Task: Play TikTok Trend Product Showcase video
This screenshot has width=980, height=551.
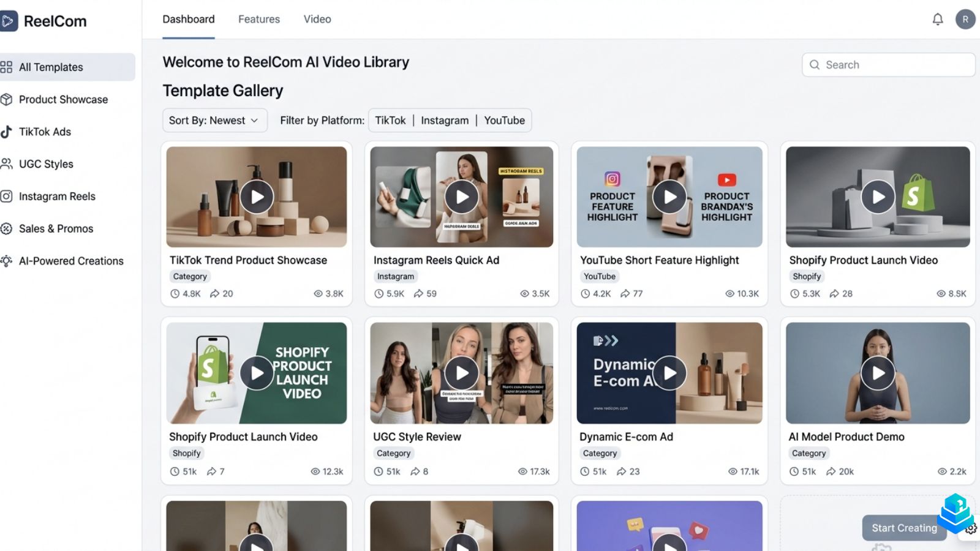Action: [x=257, y=197]
